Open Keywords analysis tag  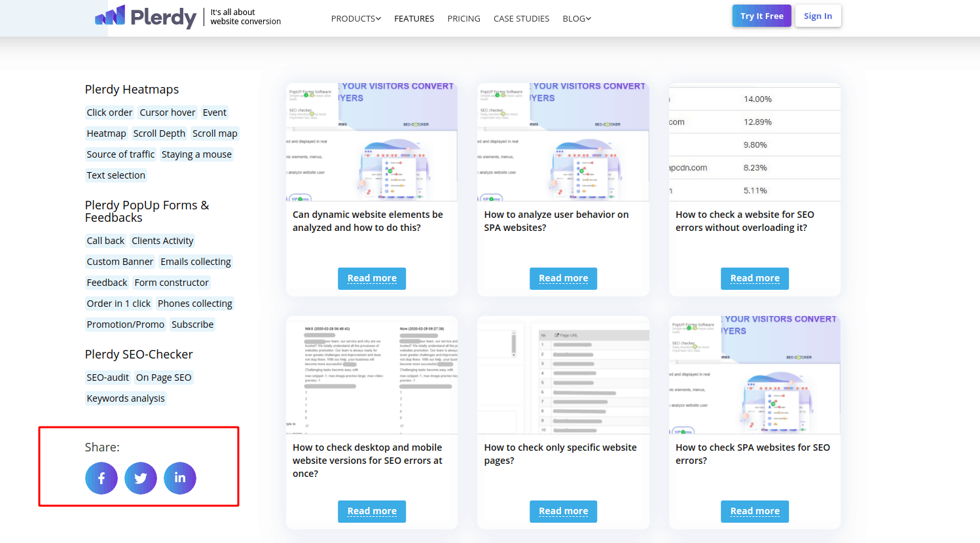(x=126, y=398)
